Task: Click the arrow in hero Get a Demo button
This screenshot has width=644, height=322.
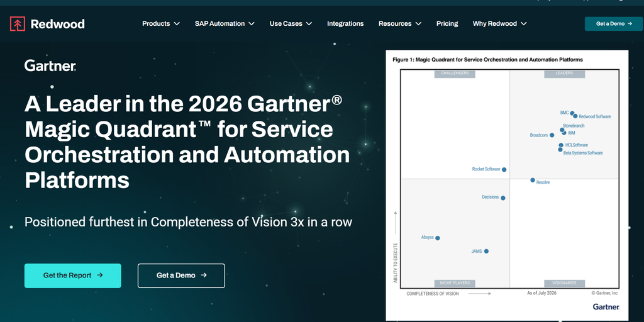Action: pos(204,275)
